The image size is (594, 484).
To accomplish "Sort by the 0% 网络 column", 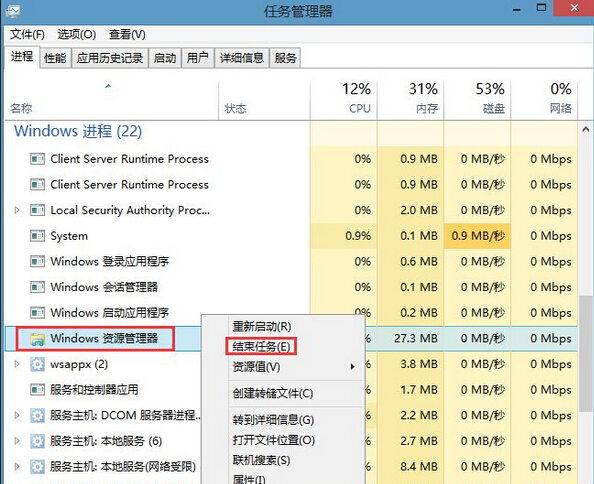I will click(x=544, y=100).
